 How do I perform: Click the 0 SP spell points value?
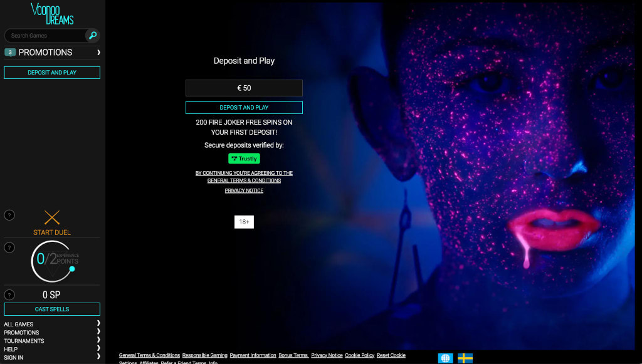click(51, 295)
